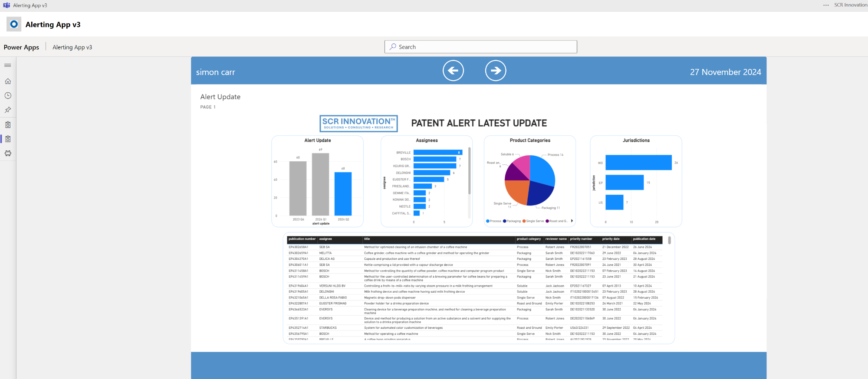Image resolution: width=868 pixels, height=379 pixels.
Task: Open the Pinned pin icon
Action: pos(8,110)
